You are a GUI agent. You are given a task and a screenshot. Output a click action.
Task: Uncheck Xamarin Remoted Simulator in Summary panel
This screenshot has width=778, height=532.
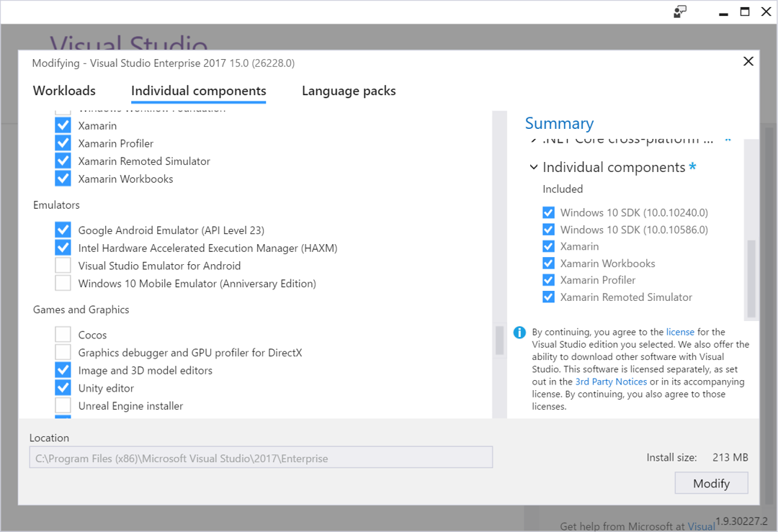[x=548, y=297]
